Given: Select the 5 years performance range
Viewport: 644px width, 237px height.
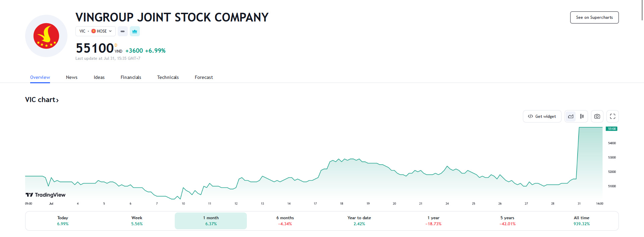Looking at the screenshot, I should point(507,221).
